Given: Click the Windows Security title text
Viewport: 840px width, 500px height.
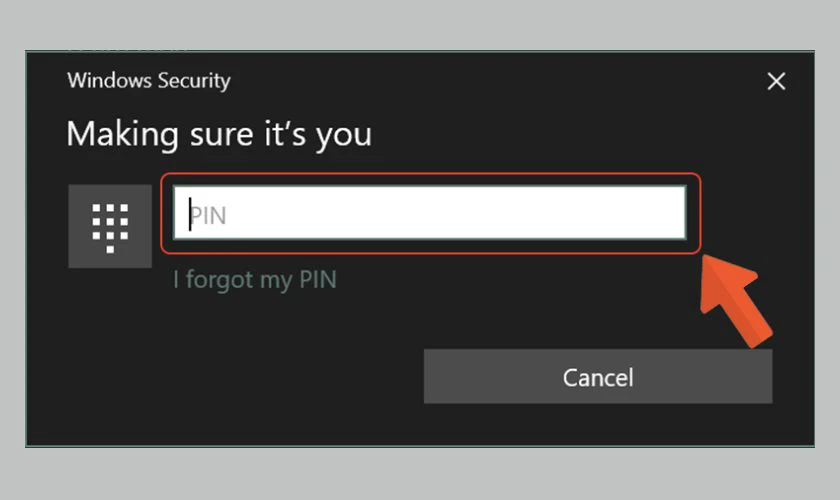Looking at the screenshot, I should (x=149, y=81).
